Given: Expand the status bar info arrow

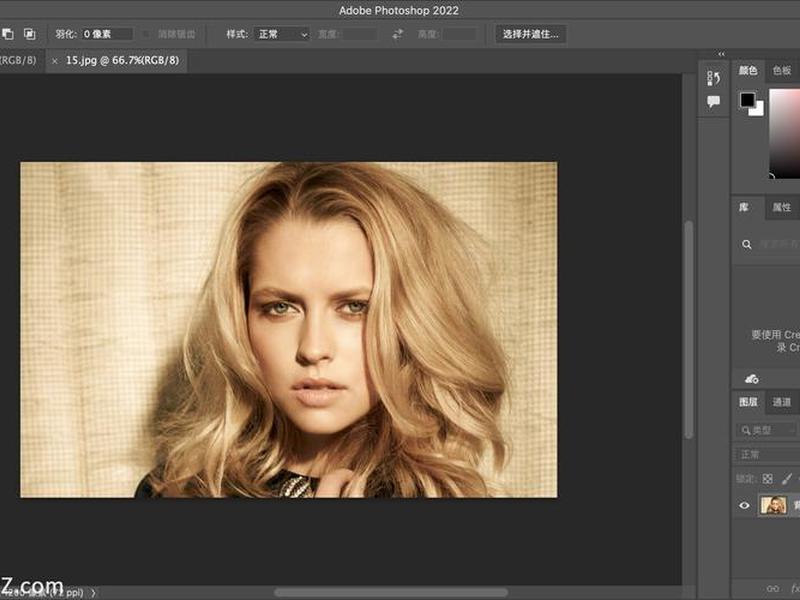Looking at the screenshot, I should (93, 593).
